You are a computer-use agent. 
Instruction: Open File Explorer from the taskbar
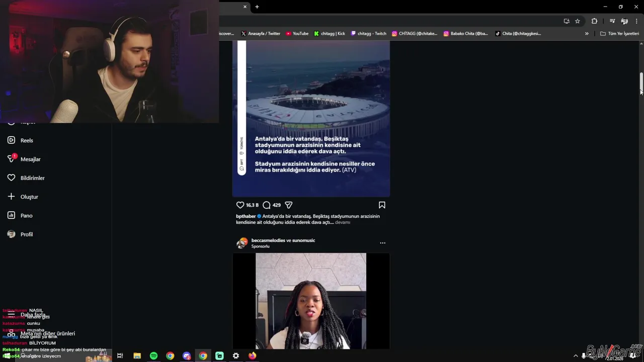click(x=137, y=356)
